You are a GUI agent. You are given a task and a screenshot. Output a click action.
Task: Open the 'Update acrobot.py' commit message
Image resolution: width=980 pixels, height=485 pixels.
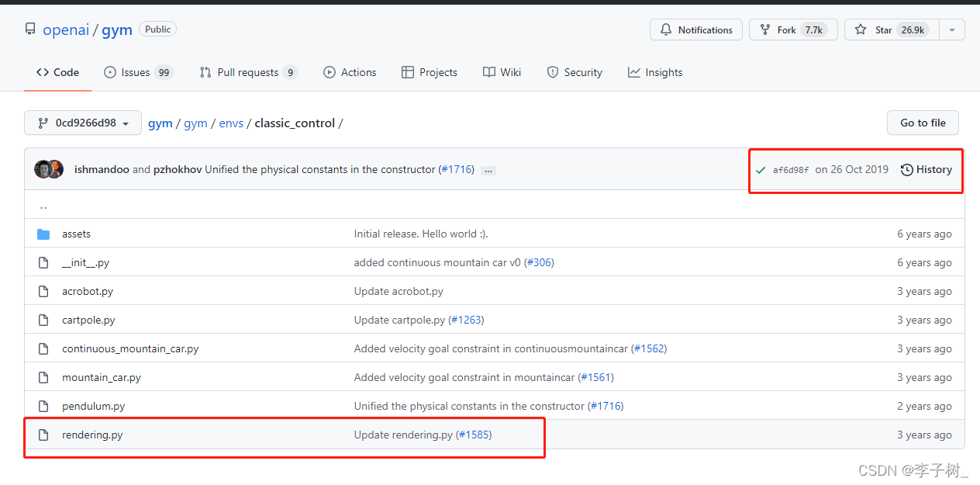click(x=399, y=291)
